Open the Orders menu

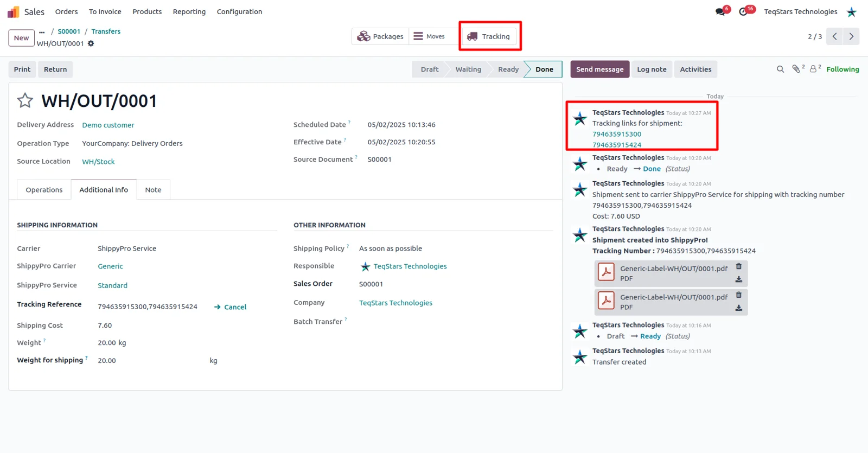66,11
